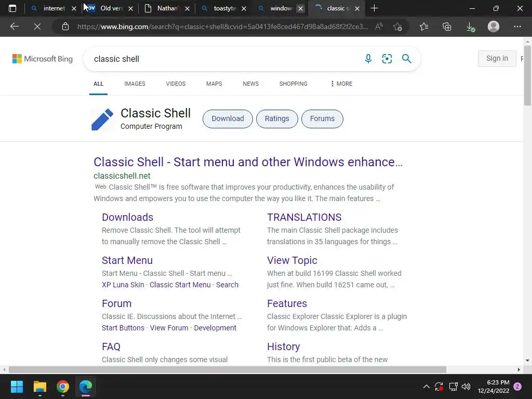
Task: Click the network display tray icon
Action: (453, 387)
